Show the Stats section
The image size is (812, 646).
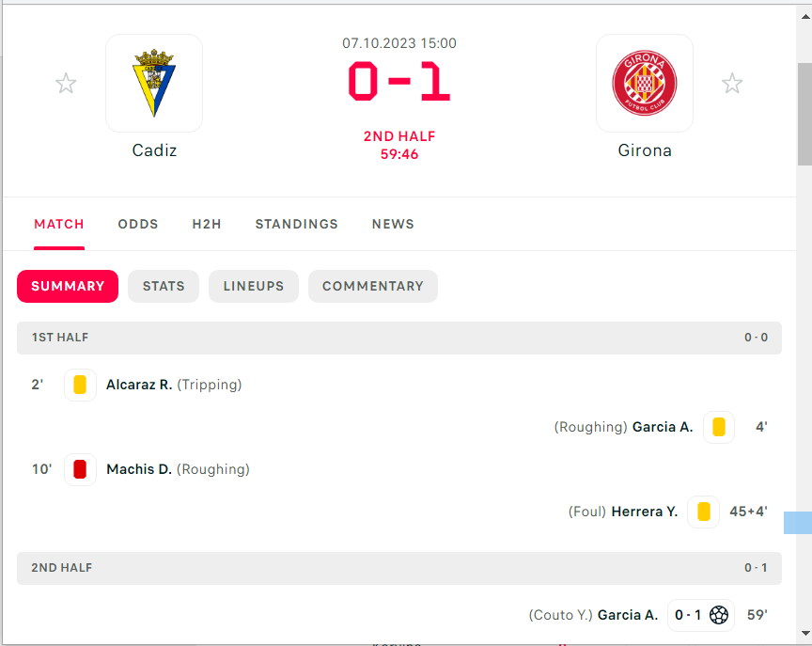(164, 286)
